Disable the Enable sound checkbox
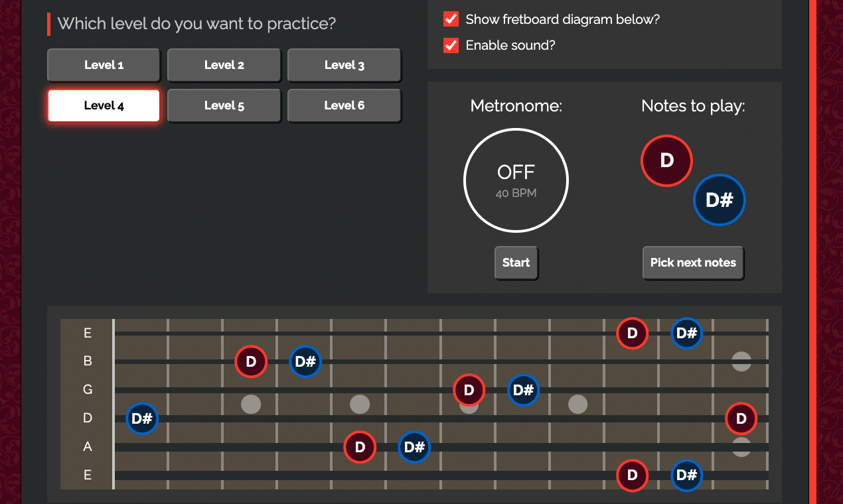The width and height of the screenshot is (843, 504). point(451,45)
